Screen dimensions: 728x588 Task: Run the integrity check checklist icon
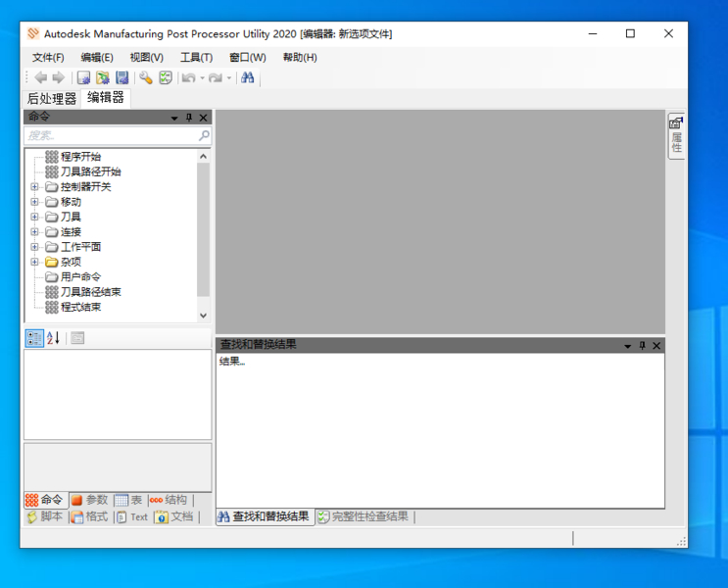(x=166, y=77)
